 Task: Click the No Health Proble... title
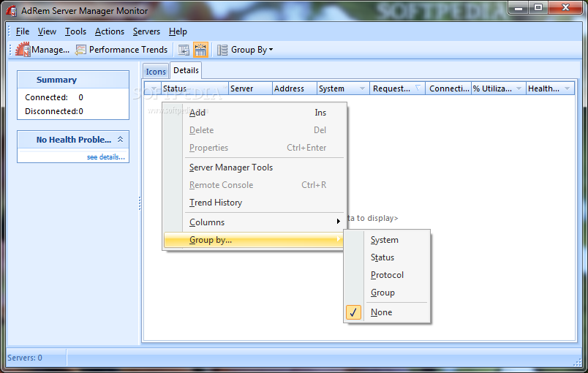click(x=73, y=140)
